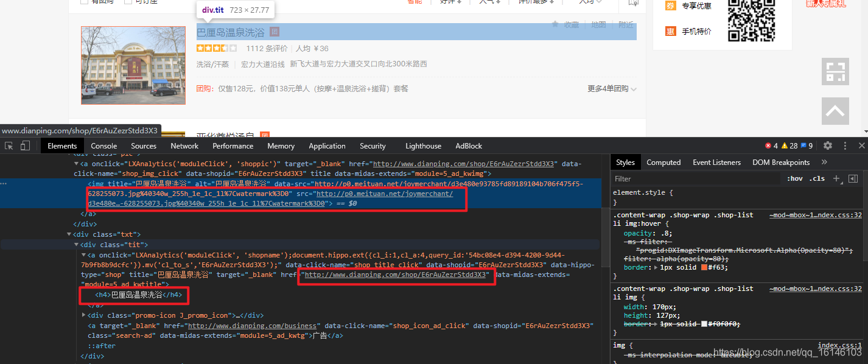868x364 pixels.
Task: Collapse the div class="tit" node
Action: pyautogui.click(x=76, y=245)
